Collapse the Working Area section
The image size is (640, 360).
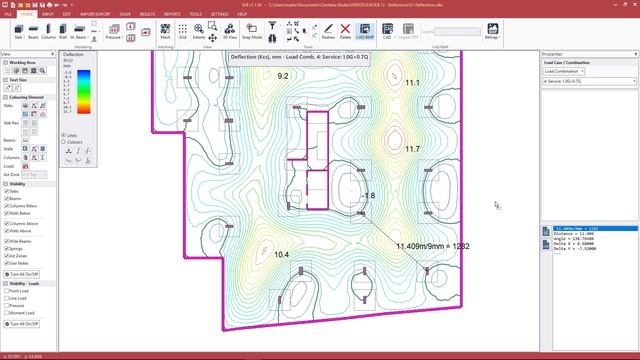tap(6, 63)
